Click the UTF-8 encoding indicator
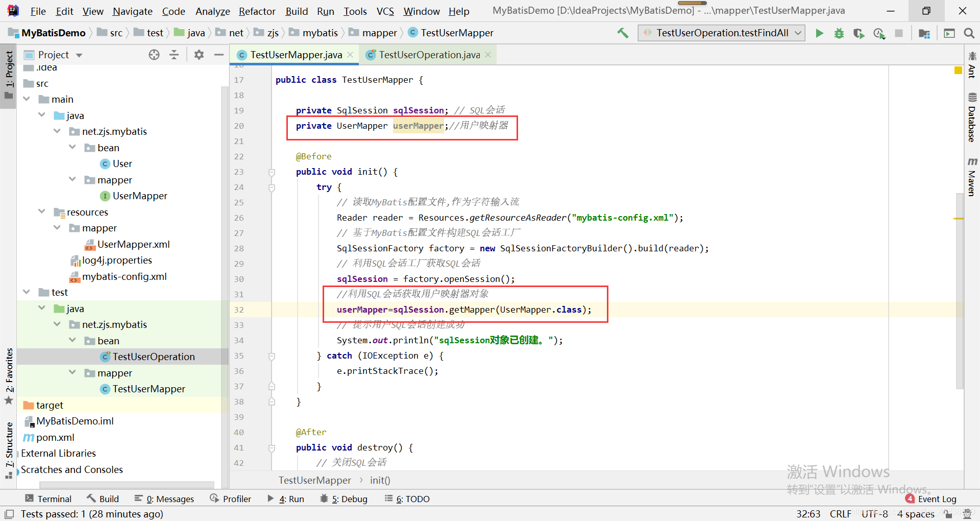980x521 pixels. tap(875, 514)
